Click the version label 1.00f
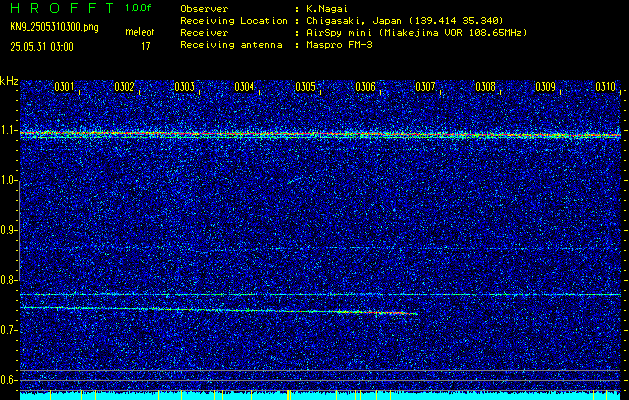This screenshot has height=400, width=629. point(138,8)
